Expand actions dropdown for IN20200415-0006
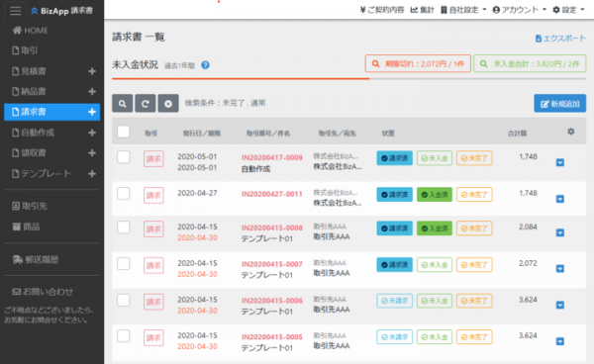Viewport: 594px width, 364px height. coord(560,305)
